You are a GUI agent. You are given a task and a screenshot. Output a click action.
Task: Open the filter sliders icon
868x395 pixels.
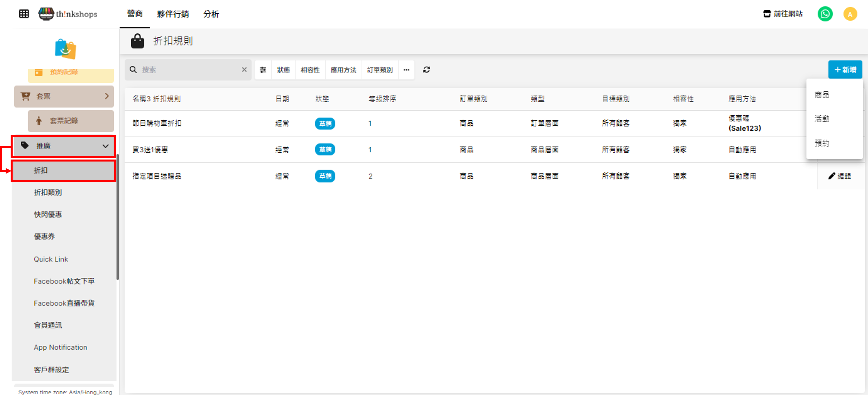(263, 70)
